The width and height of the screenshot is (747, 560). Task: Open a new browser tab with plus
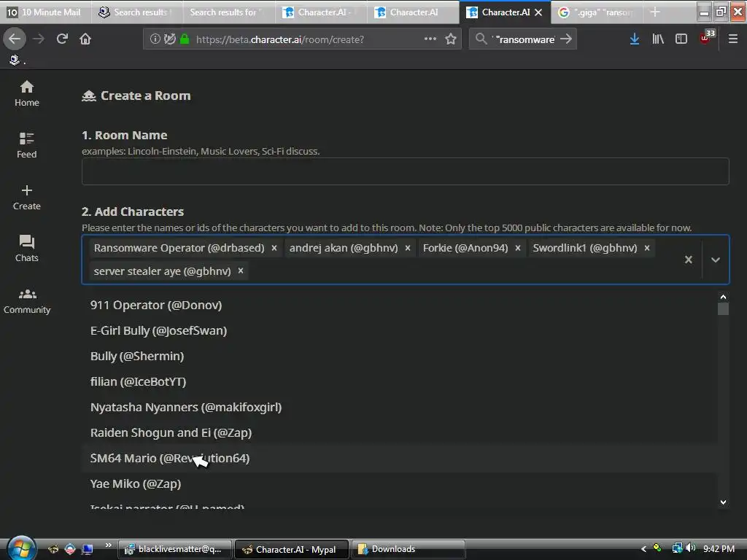[655, 12]
